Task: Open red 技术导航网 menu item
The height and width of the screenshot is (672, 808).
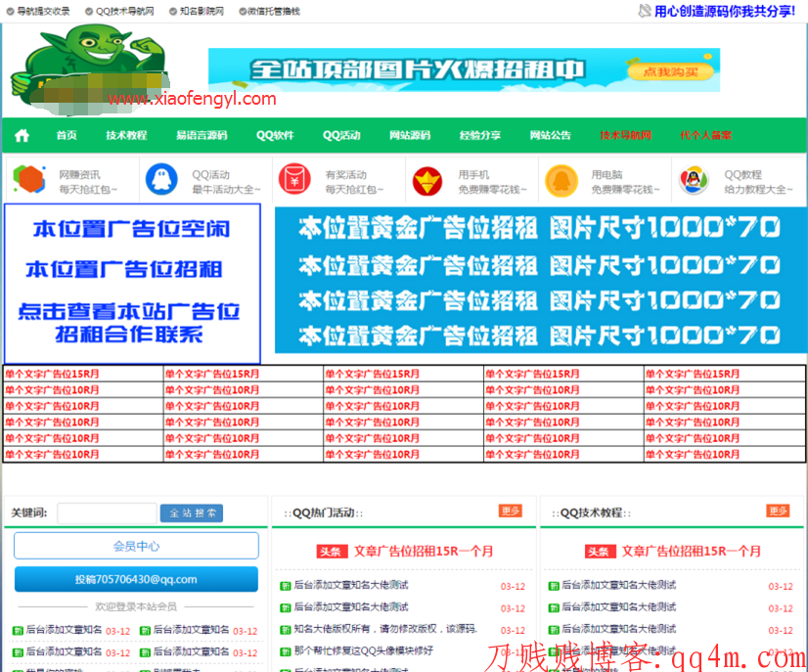Action: 626,136
